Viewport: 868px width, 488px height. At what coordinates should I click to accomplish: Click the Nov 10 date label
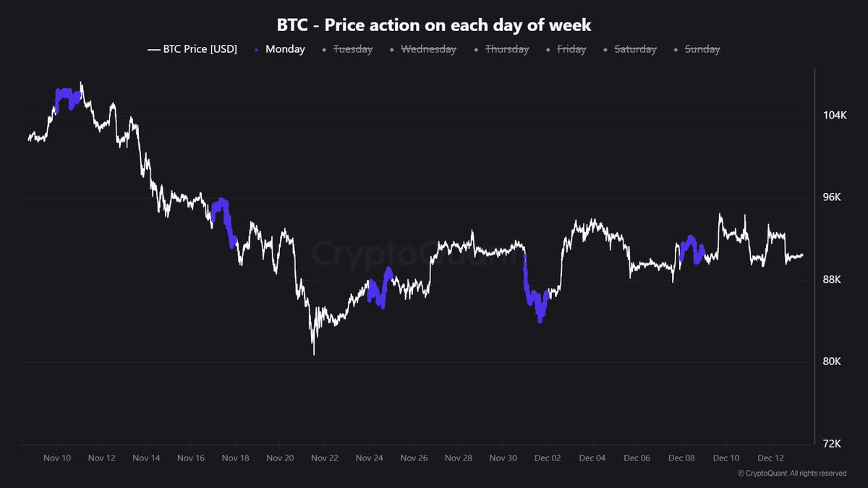pos(57,458)
